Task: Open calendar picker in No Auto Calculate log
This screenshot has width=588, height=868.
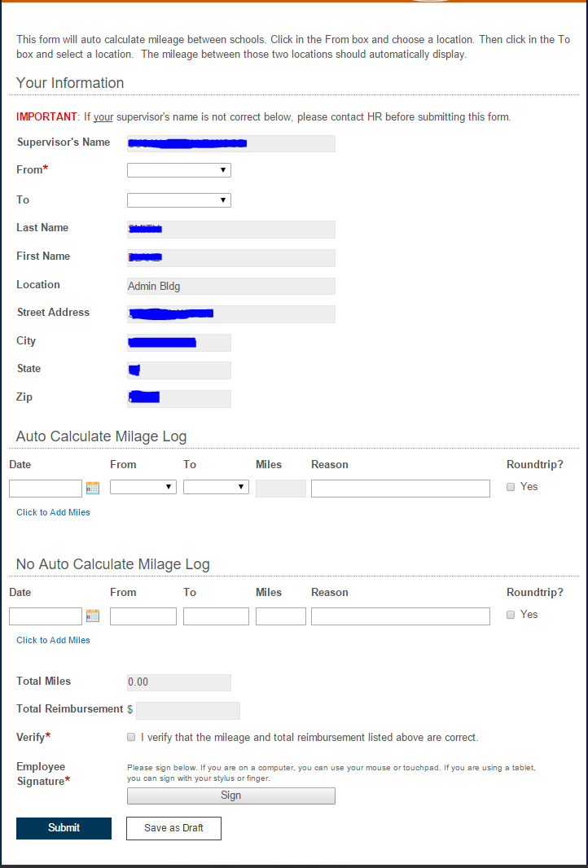Action: click(93, 616)
